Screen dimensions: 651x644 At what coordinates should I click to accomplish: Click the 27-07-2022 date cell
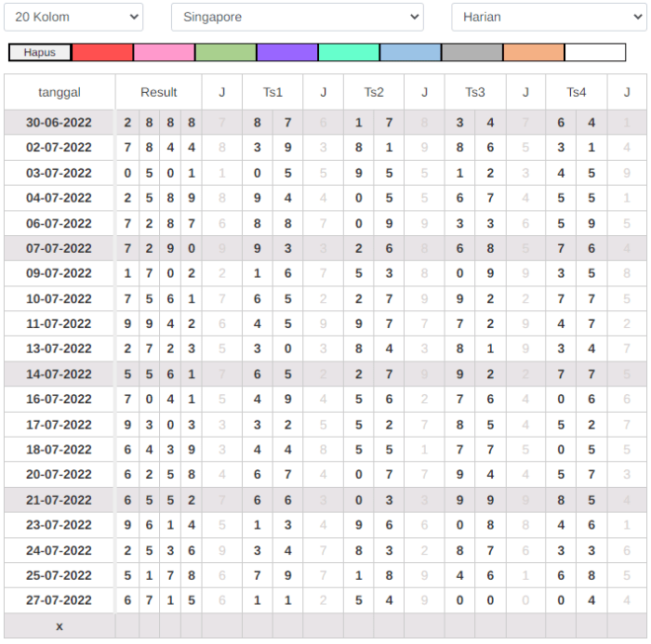pyautogui.click(x=60, y=600)
